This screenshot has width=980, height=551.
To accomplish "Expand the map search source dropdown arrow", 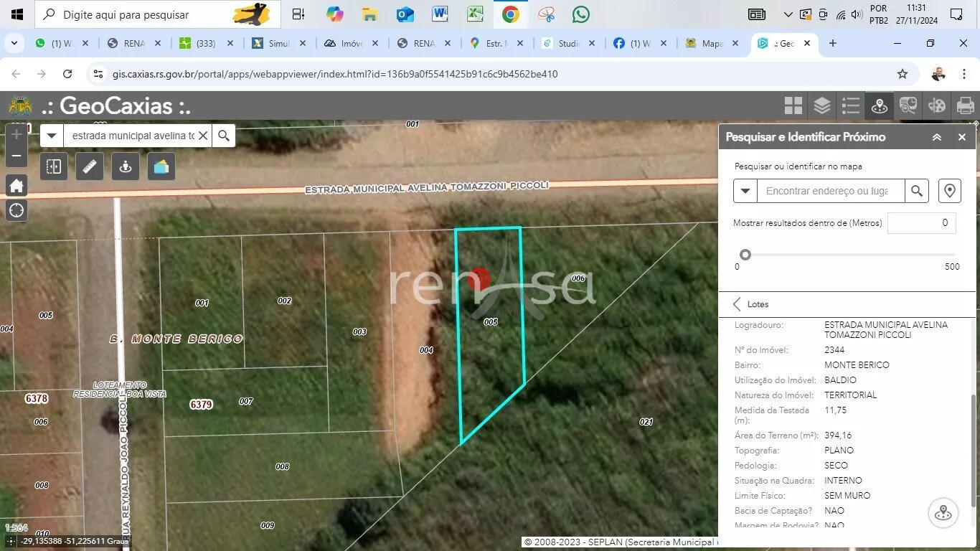I will click(x=52, y=136).
